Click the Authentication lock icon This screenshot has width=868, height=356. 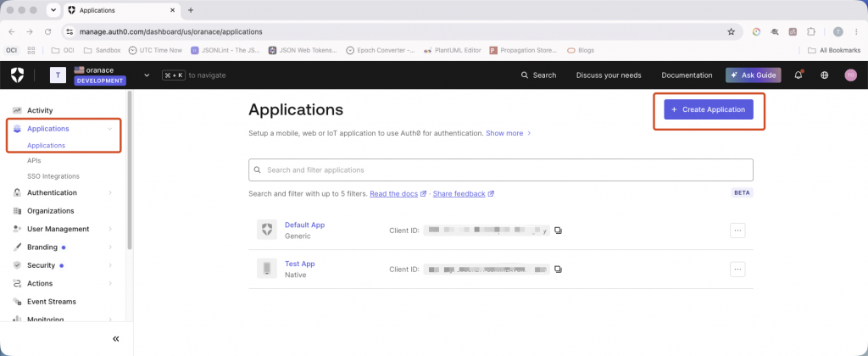(17, 192)
